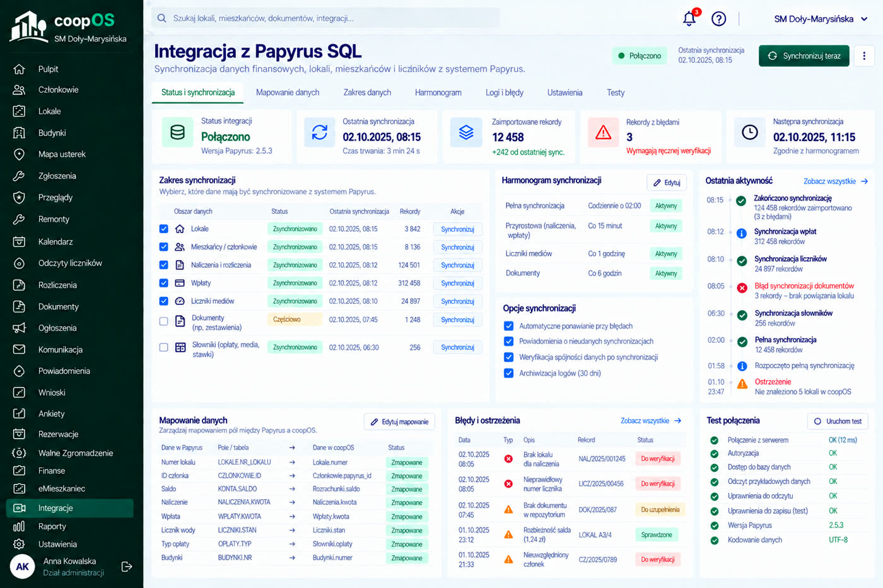883x588 pixels.
Task: Expand the SM Doły-Marysińska account dropdown
Action: (821, 19)
